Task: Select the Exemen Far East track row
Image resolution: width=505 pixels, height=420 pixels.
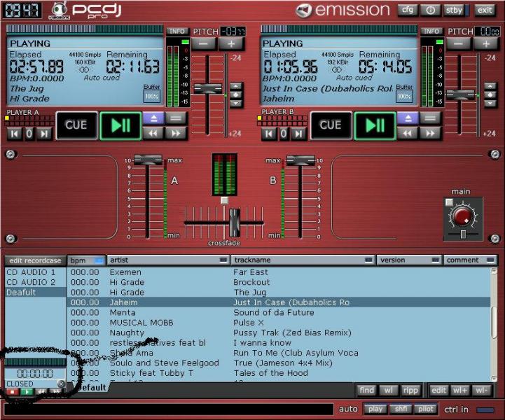Action: tap(279, 272)
